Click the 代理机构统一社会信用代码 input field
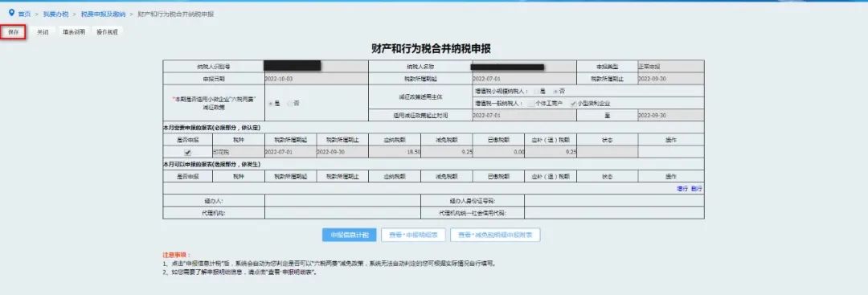The width and height of the screenshot is (868, 295). click(614, 212)
